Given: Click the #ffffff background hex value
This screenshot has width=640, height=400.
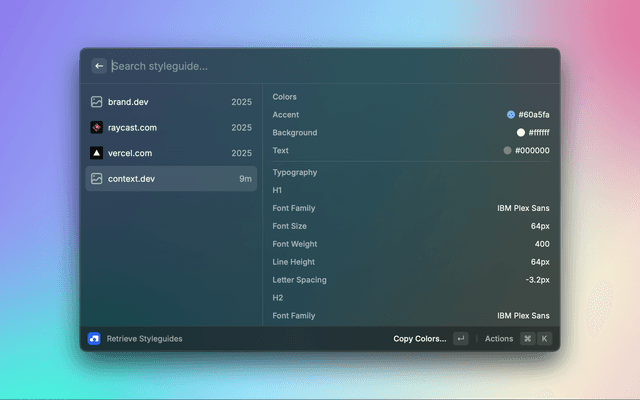Looking at the screenshot, I should (539, 133).
